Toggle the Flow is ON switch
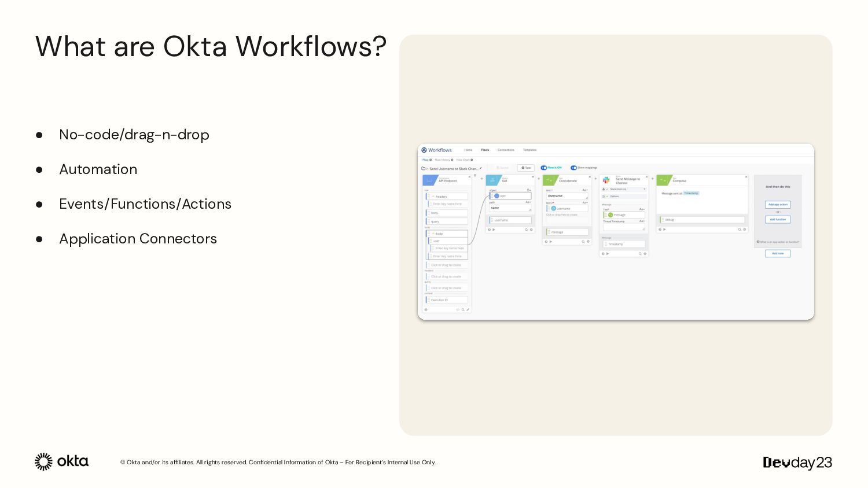The height and width of the screenshot is (488, 868). tap(544, 168)
